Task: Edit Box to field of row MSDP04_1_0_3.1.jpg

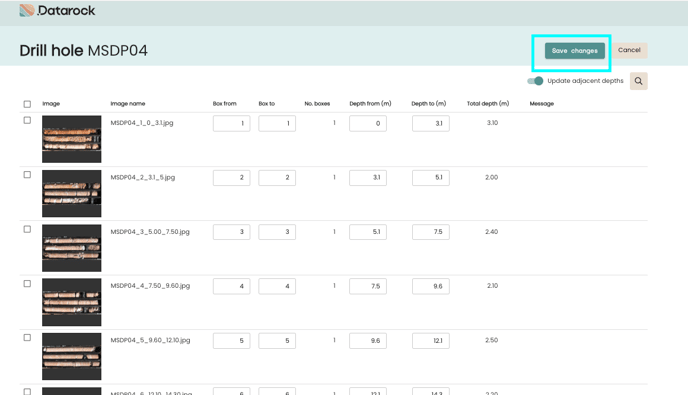Action: 277,123
